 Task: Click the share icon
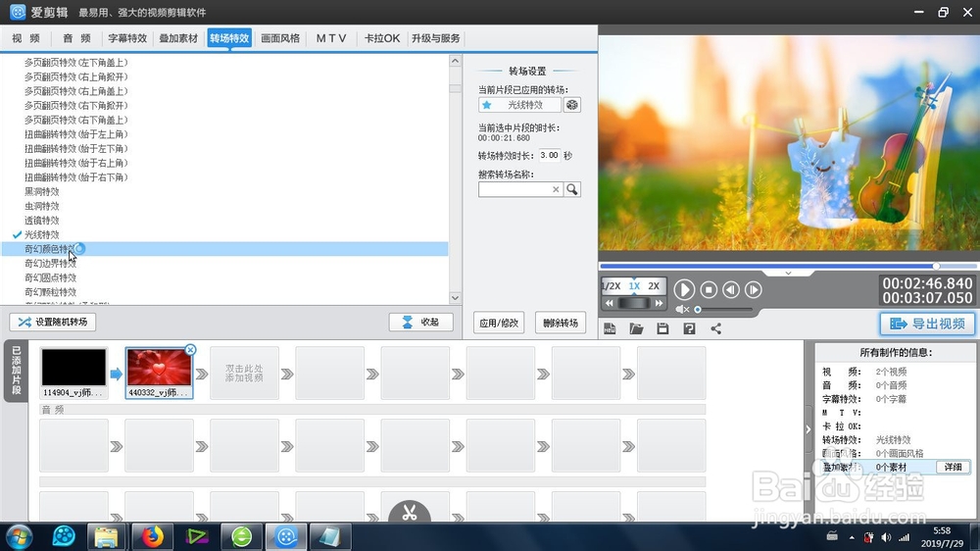716,328
